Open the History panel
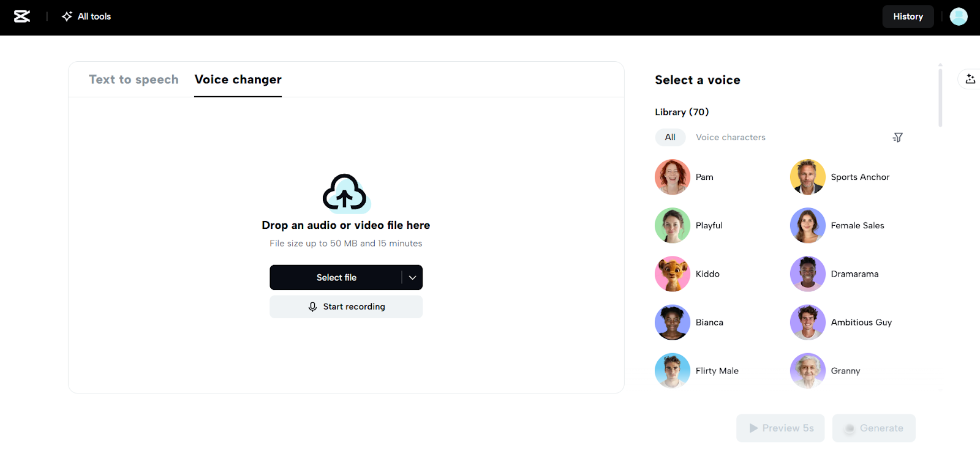This screenshot has width=980, height=459. tap(908, 17)
